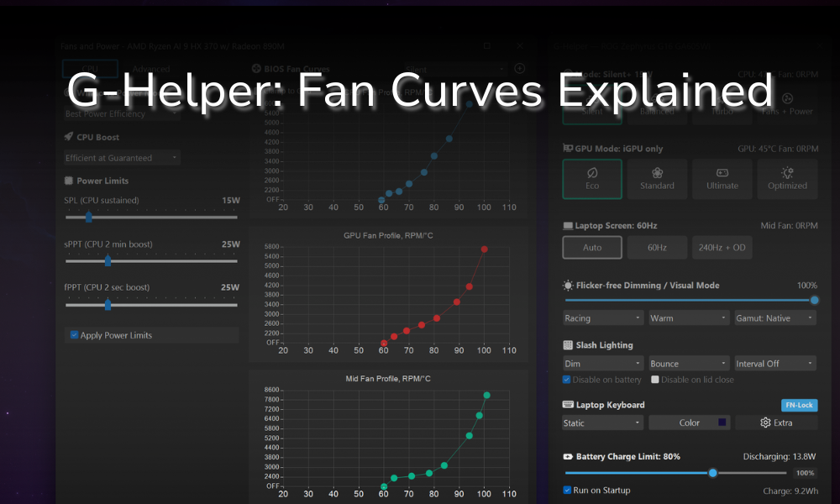Click the CPU fan curve OFF point at 60°C
Screen dimensions: 840x504
click(x=381, y=200)
